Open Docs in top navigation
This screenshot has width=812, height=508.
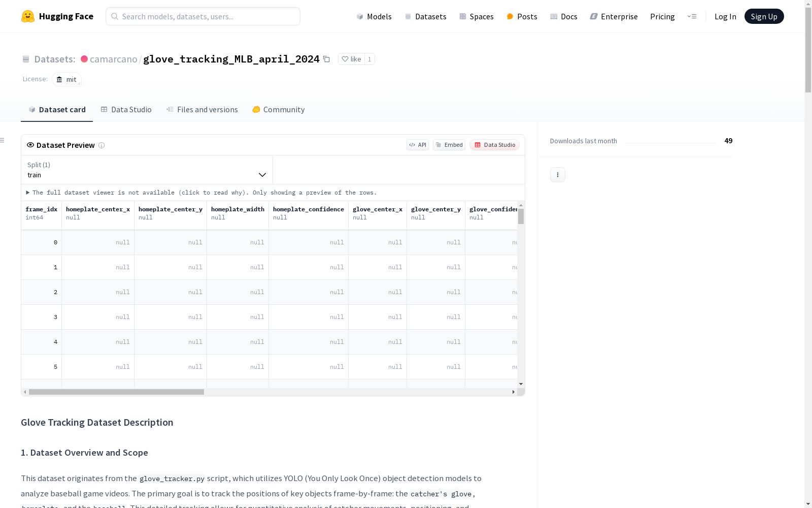tap(564, 16)
